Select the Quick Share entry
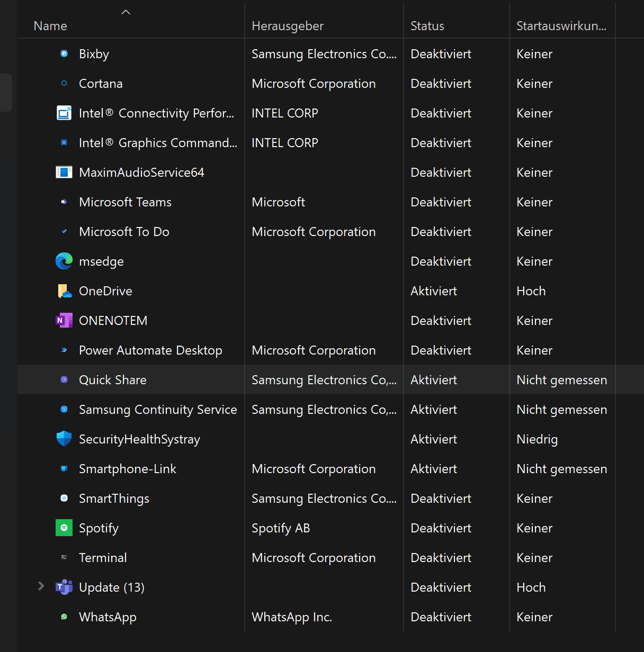The width and height of the screenshot is (644, 652). (x=113, y=380)
